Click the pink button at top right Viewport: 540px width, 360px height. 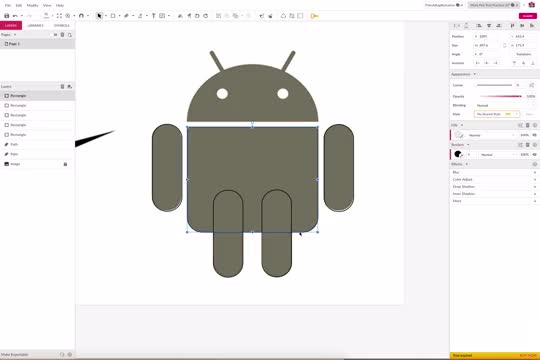(528, 16)
